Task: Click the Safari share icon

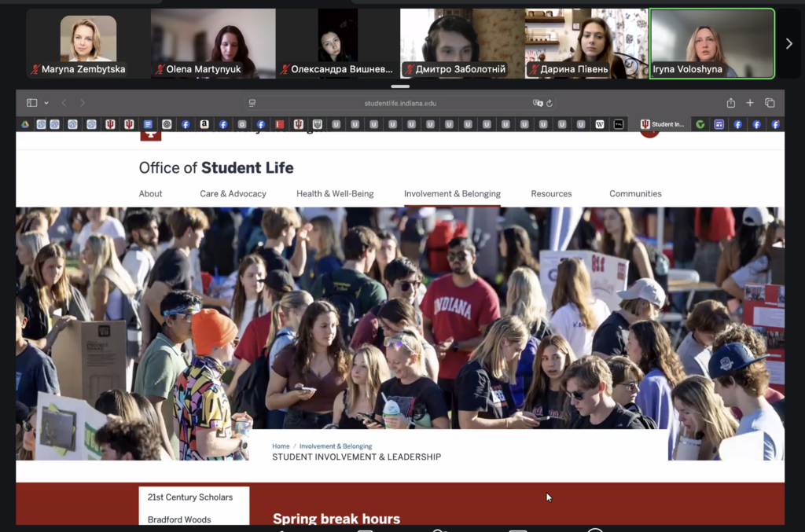Action: point(731,103)
